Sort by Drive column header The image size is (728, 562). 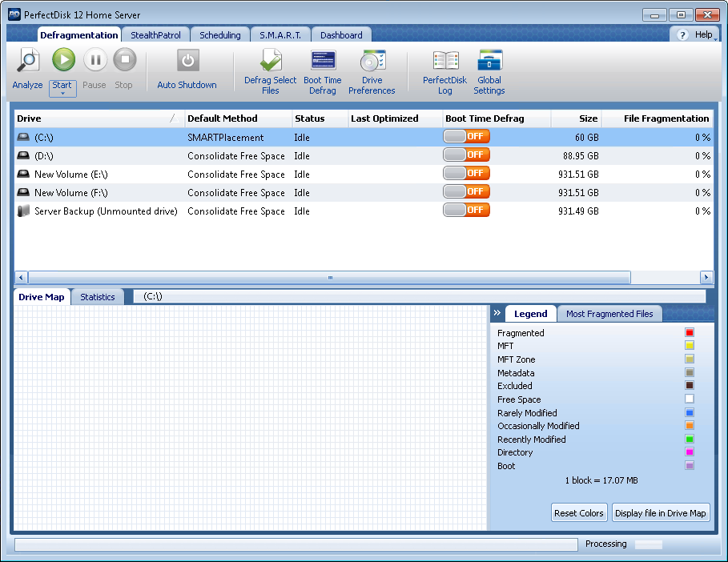click(x=99, y=118)
